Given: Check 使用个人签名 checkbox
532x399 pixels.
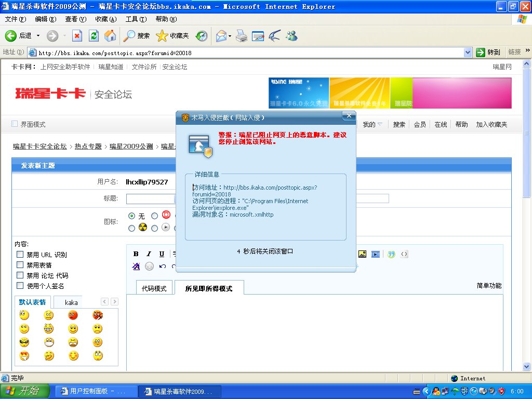Looking at the screenshot, I should 20,286.
